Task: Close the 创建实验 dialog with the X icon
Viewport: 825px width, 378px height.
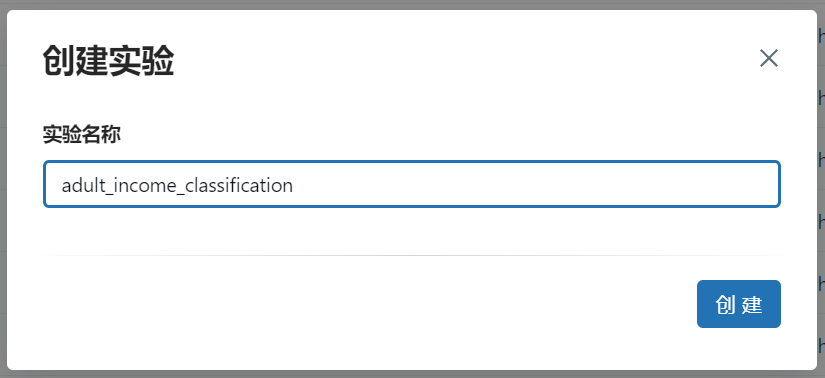Action: 769,58
